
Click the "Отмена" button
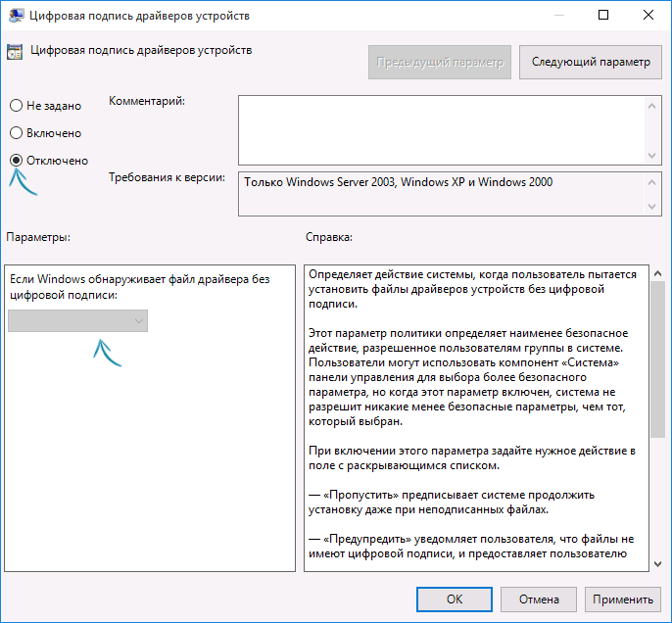(x=539, y=599)
